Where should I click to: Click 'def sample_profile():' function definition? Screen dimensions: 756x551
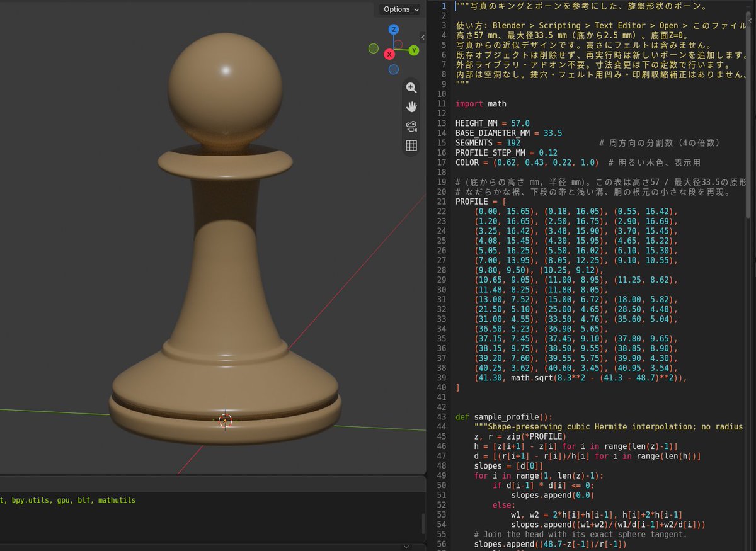[504, 417]
